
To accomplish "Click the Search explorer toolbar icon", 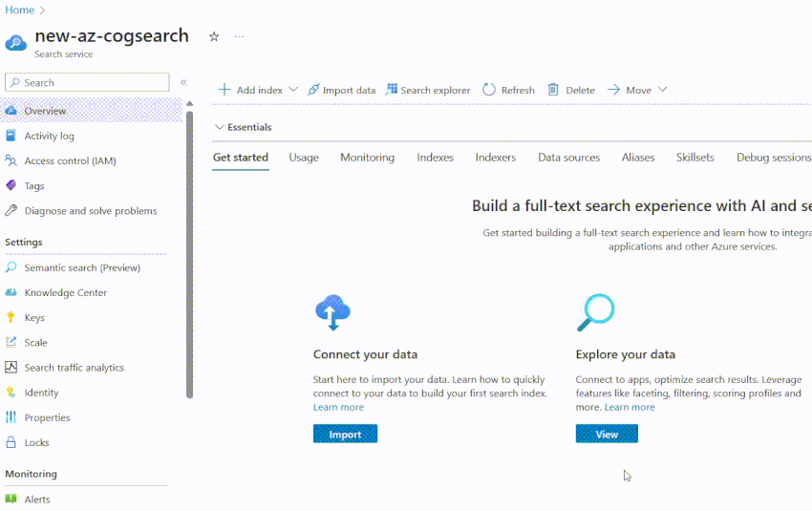I will [392, 89].
